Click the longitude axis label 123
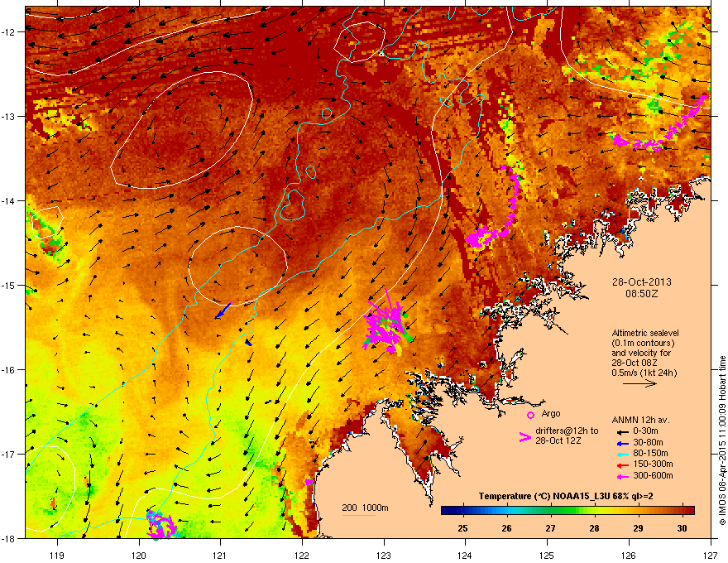The image size is (728, 563). 384,555
